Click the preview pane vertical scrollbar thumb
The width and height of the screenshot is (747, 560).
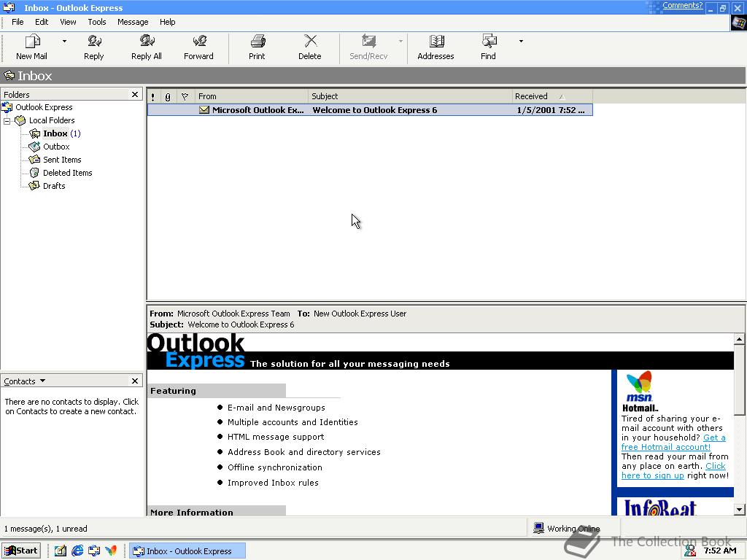[740, 380]
